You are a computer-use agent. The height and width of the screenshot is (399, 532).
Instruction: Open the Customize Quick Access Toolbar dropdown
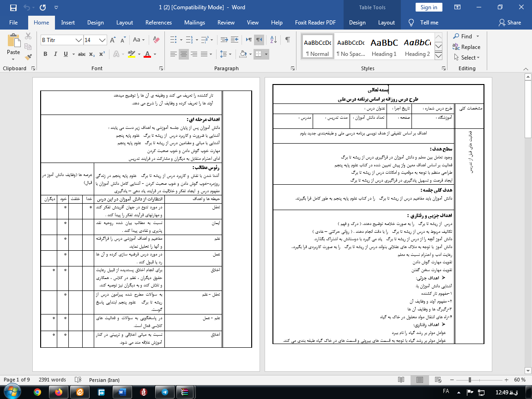56,7
